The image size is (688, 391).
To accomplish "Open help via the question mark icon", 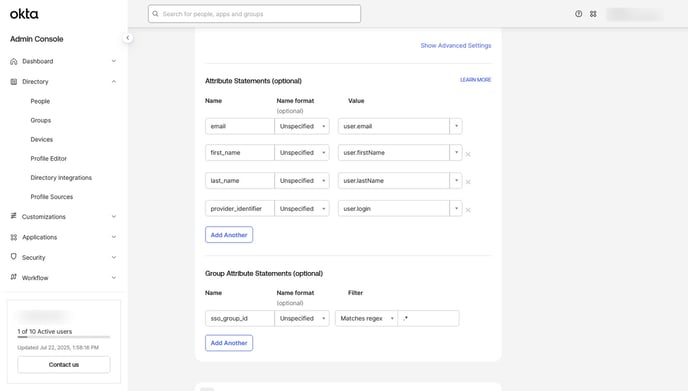I will [x=579, y=14].
